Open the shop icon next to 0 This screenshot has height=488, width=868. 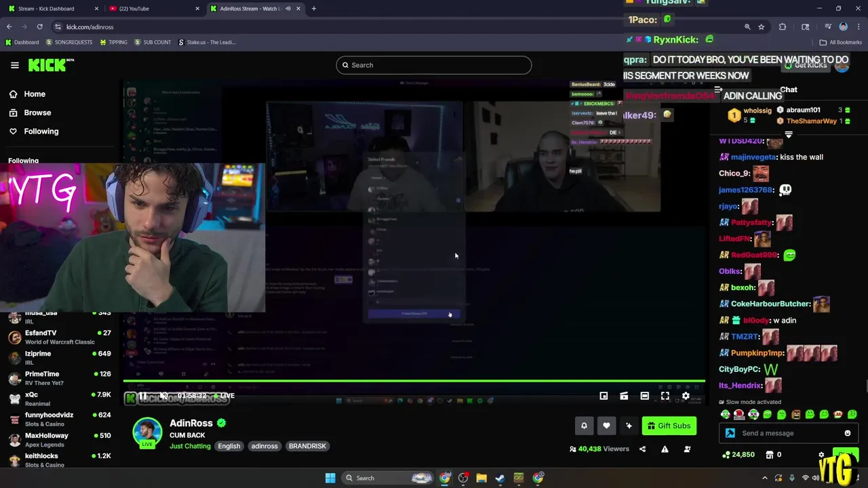(770, 455)
